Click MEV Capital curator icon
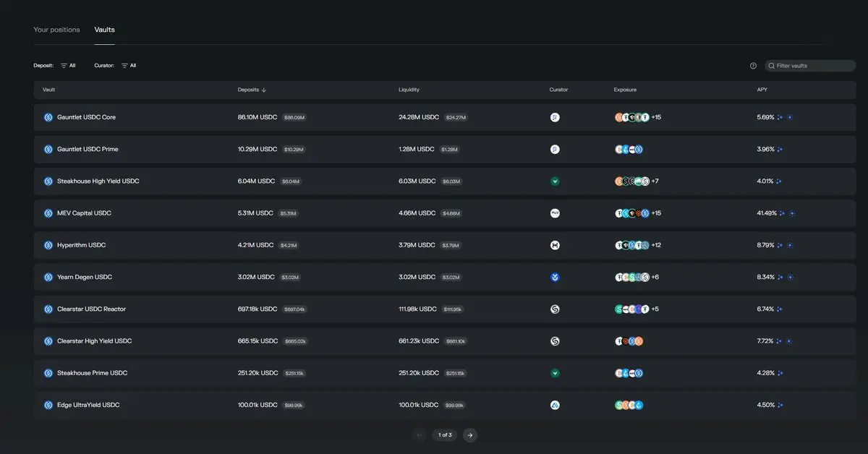The height and width of the screenshot is (454, 868). (x=555, y=213)
